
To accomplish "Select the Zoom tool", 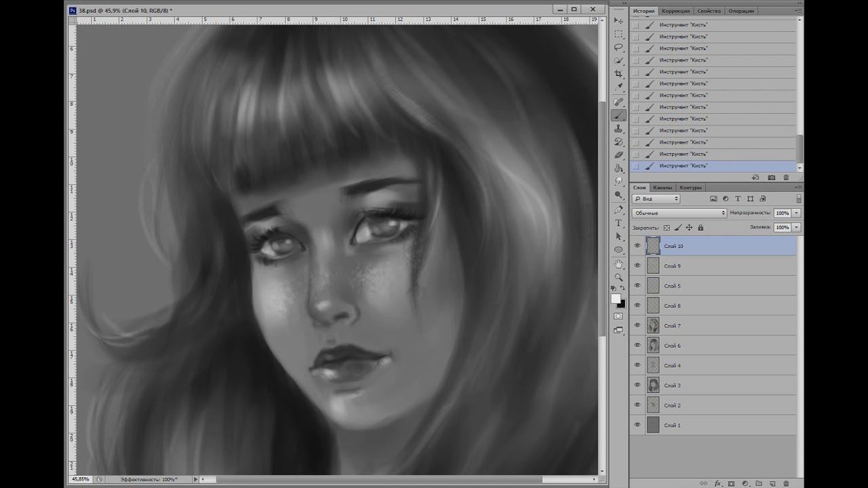I will click(x=618, y=277).
